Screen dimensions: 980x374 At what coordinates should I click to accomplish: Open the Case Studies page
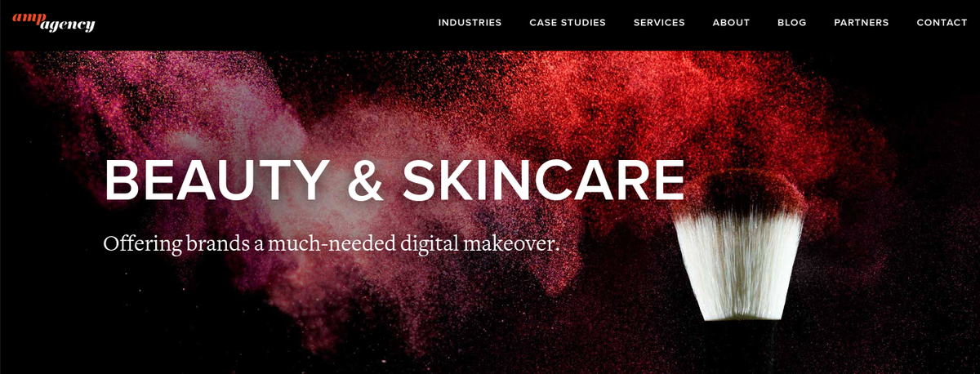(568, 23)
